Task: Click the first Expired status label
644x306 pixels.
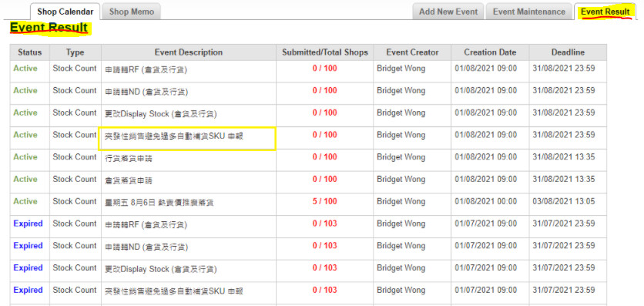Action: coord(28,224)
